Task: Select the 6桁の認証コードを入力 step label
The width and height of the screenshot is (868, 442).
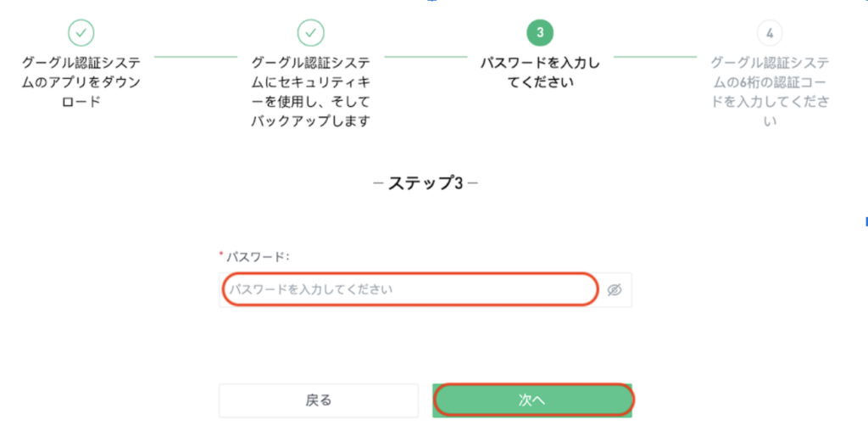Action: pos(770,92)
